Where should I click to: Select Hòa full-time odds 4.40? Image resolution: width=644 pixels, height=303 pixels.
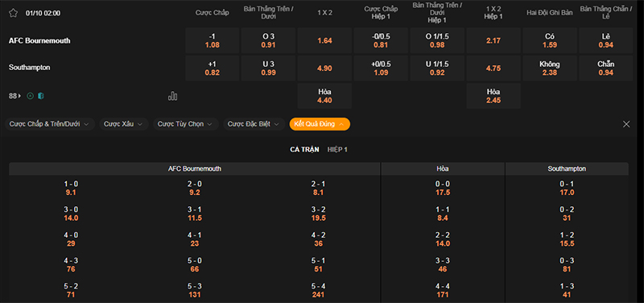tap(324, 96)
